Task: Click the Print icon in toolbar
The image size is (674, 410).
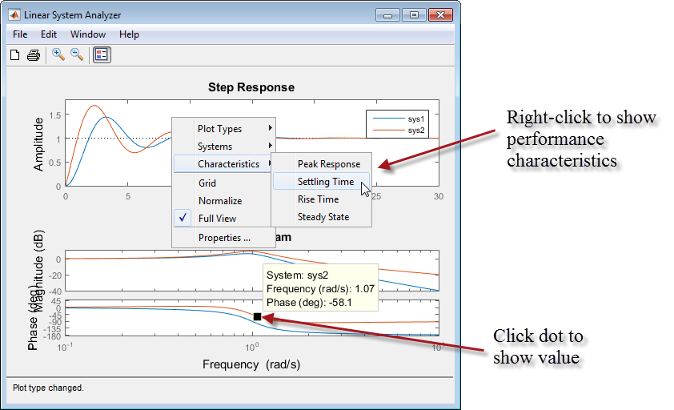Action: click(x=33, y=55)
